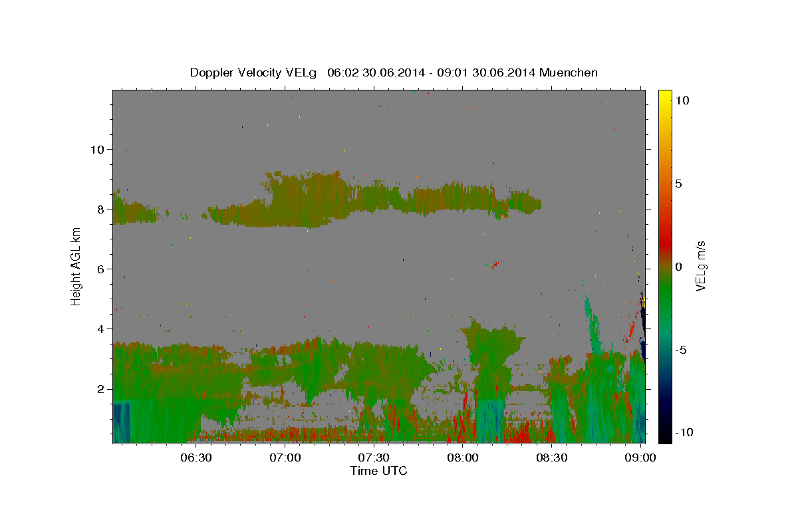Click the 07:00 time tick label
This screenshot has height=532, width=798.
click(287, 458)
